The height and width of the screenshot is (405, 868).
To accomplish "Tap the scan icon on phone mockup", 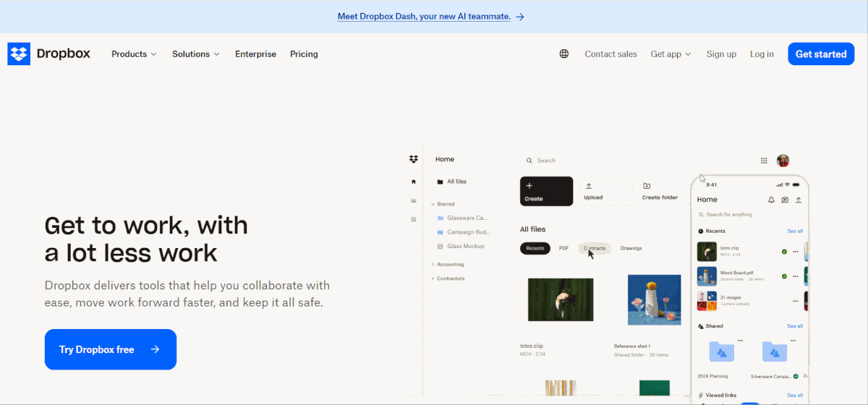I will pyautogui.click(x=785, y=200).
